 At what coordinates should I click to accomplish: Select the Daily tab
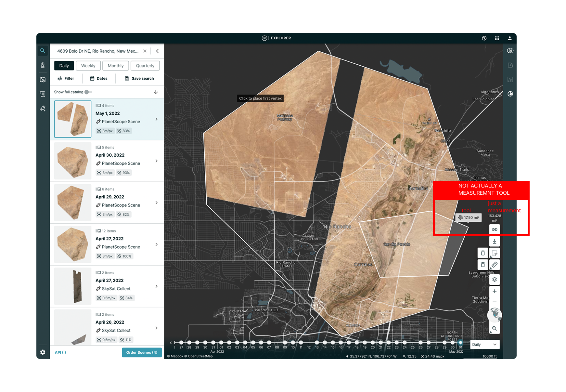(x=64, y=66)
